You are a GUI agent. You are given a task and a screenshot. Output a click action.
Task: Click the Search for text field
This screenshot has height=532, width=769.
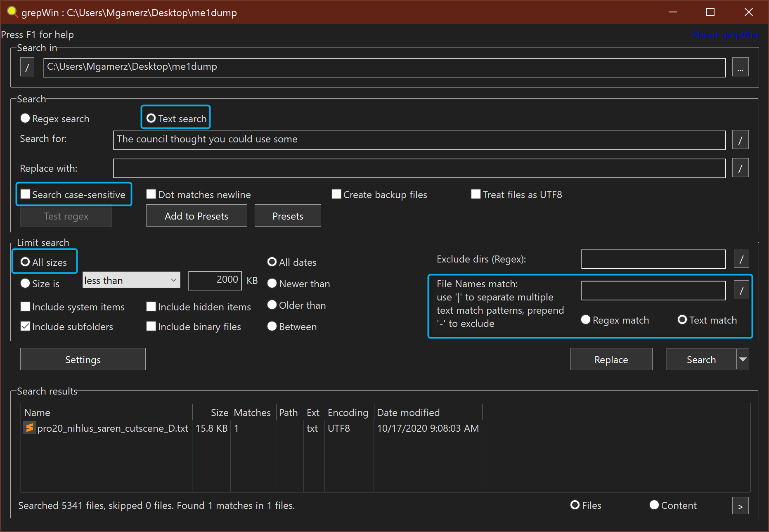pyautogui.click(x=419, y=140)
